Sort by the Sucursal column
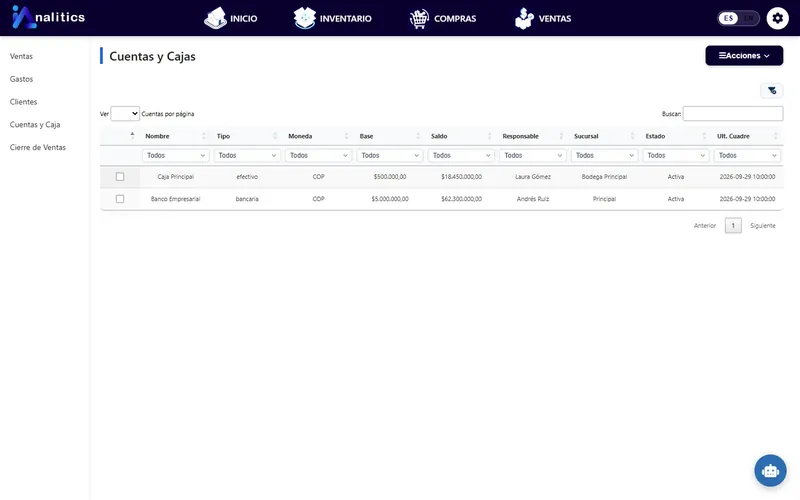 (604, 136)
